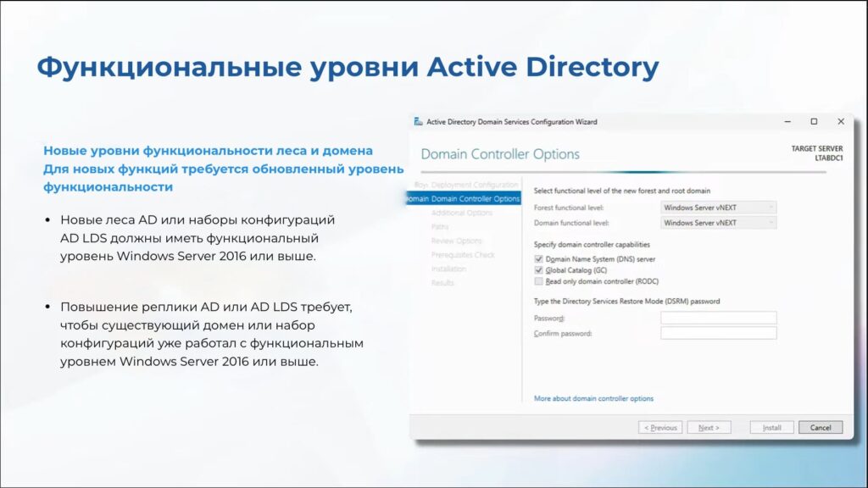Click the slide title about Active Directory

click(348, 67)
